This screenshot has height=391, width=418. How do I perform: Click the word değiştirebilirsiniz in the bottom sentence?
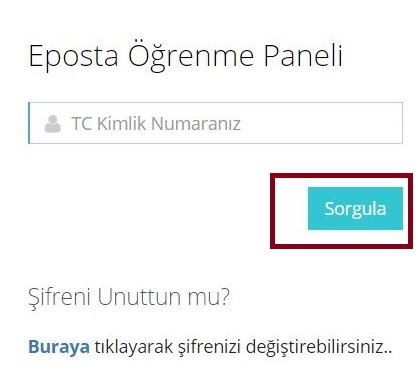316,347
